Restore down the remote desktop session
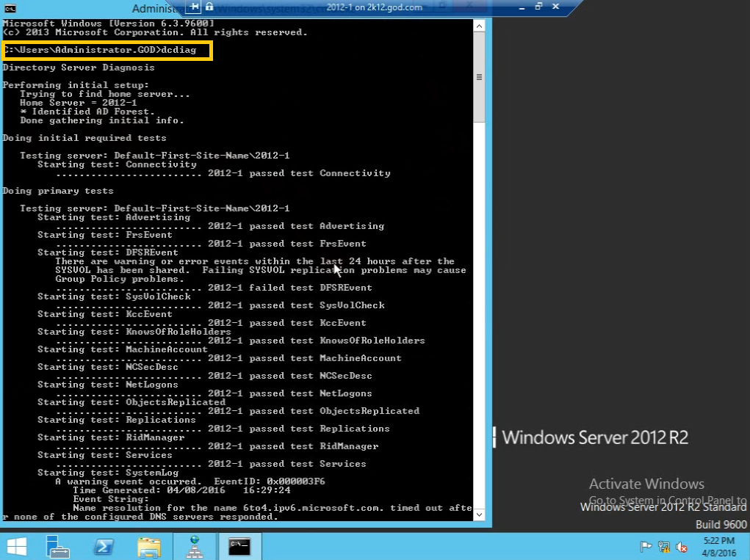The width and height of the screenshot is (750, 560). point(538,7)
